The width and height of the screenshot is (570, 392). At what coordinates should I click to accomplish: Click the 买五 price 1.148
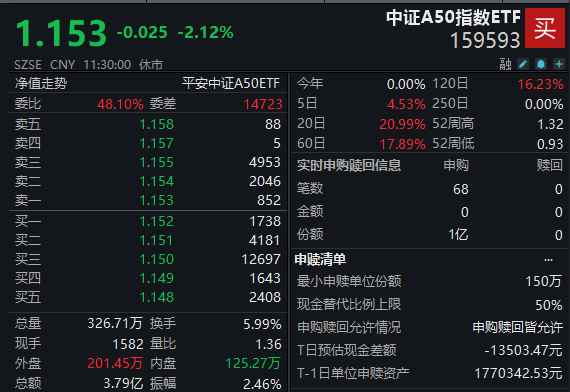click(157, 297)
